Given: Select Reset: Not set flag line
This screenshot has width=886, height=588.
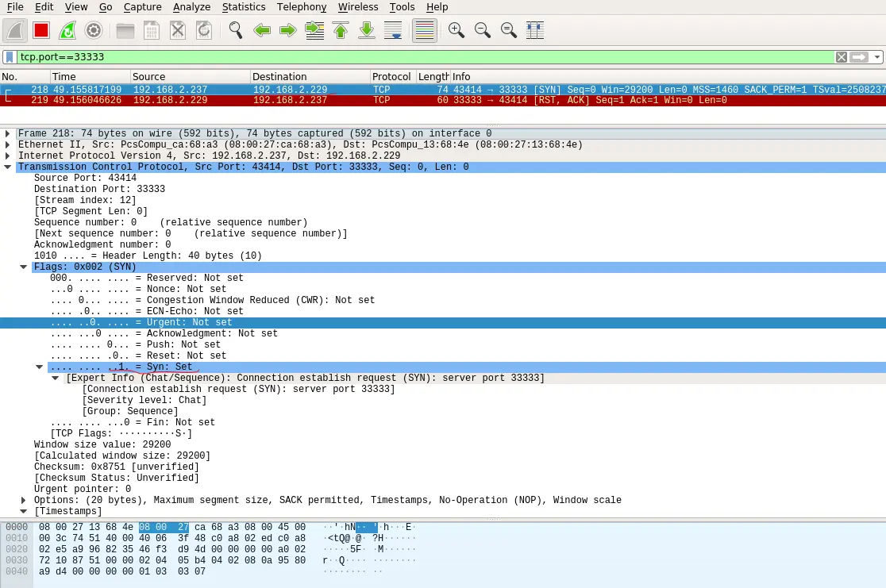Looking at the screenshot, I should 138,355.
